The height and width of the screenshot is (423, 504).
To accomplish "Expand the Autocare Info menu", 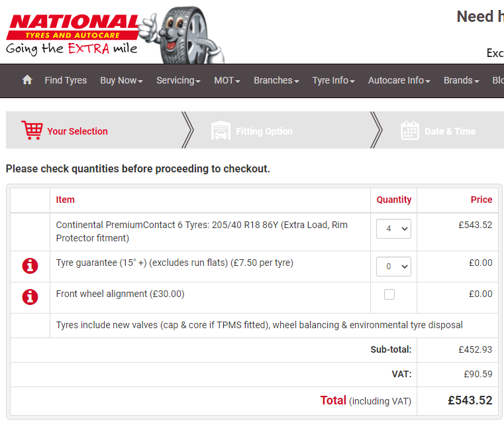I will click(399, 80).
